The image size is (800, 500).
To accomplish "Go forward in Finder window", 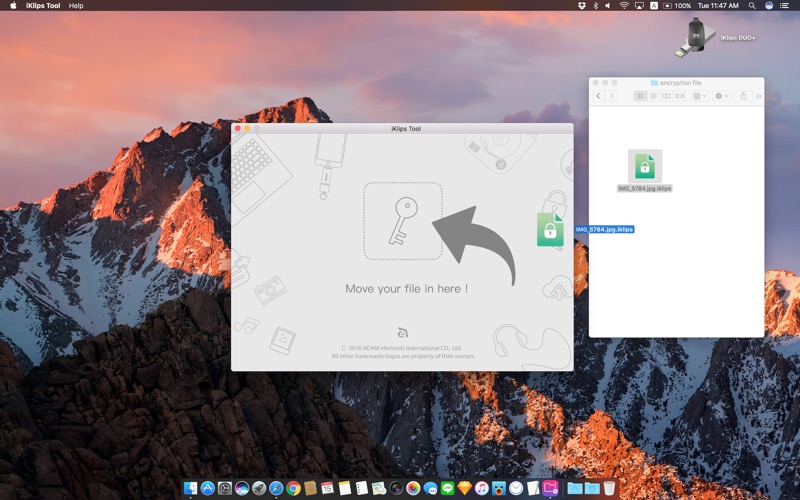I will pyautogui.click(x=611, y=96).
